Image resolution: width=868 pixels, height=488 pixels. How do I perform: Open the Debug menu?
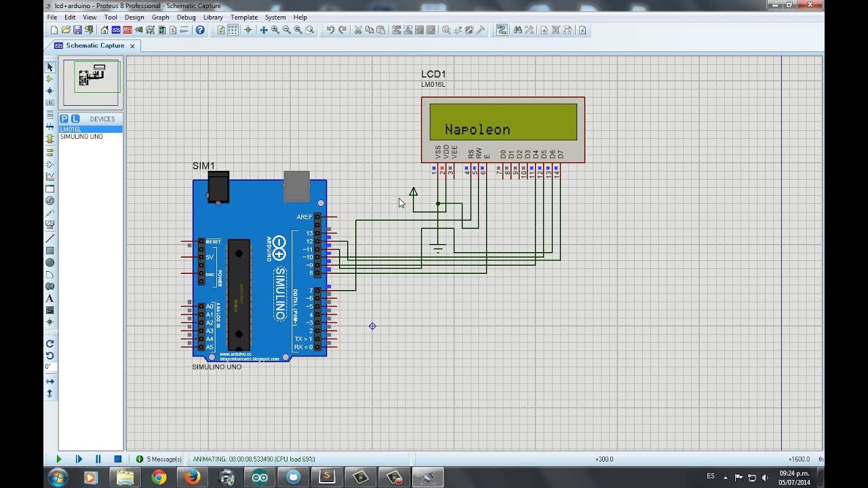(186, 17)
